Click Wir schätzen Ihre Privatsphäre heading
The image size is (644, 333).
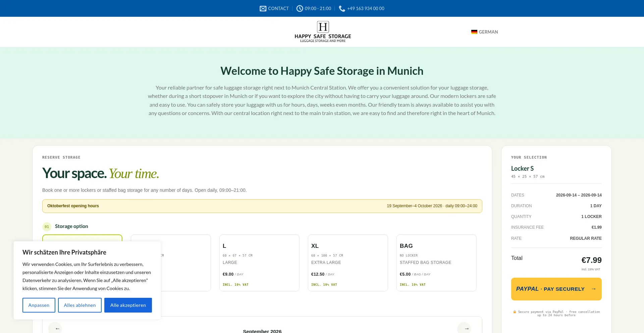coord(64,253)
